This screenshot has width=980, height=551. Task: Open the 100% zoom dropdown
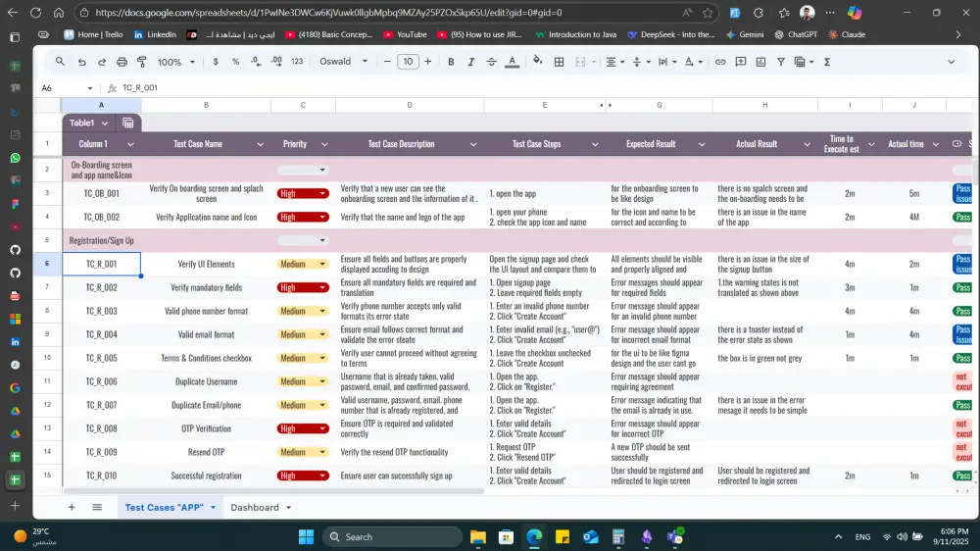[x=175, y=62]
